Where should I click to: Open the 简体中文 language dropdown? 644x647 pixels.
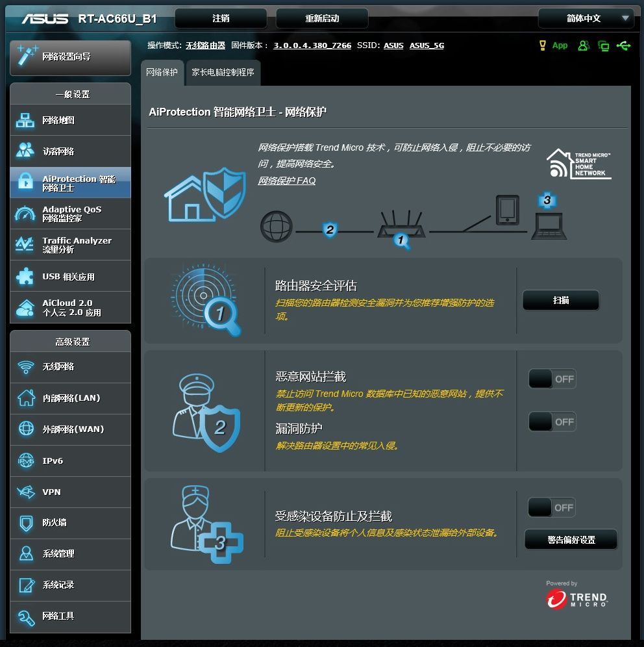[586, 19]
